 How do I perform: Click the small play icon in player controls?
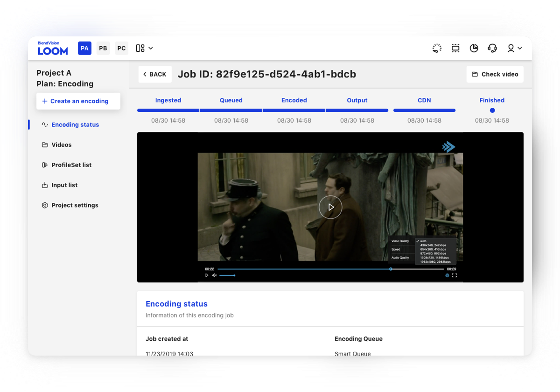(207, 275)
